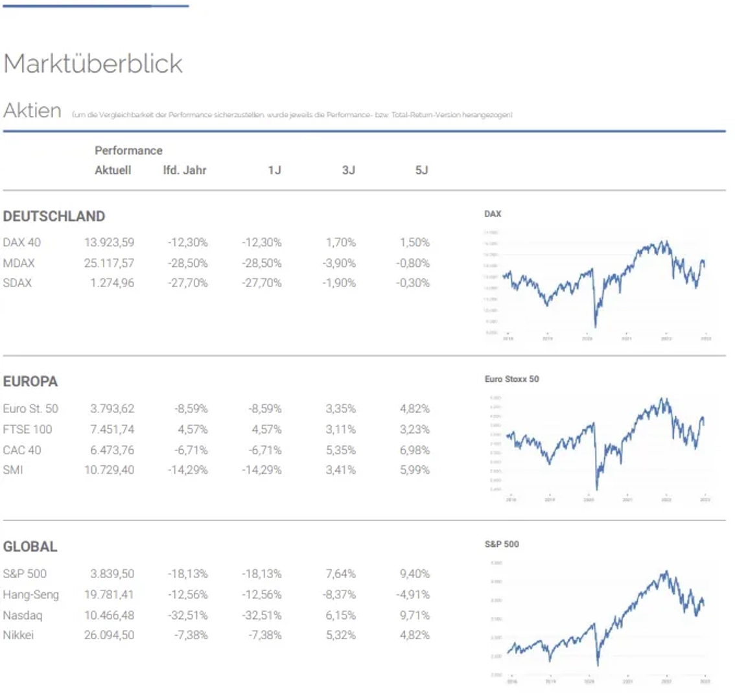Select the CAC 40 current value 6.473,76

[x=112, y=450]
